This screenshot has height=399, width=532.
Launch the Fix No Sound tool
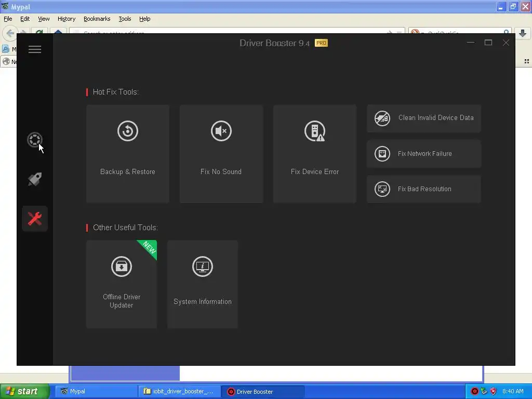pos(221,154)
